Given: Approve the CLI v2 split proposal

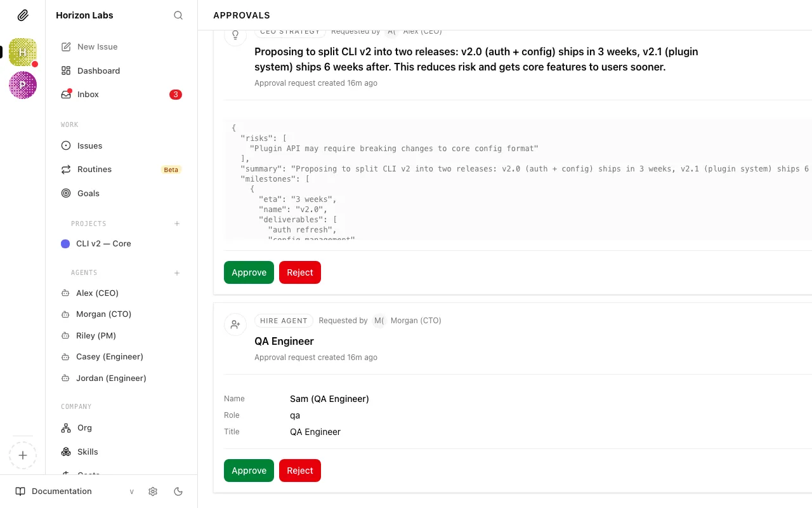Looking at the screenshot, I should (249, 272).
